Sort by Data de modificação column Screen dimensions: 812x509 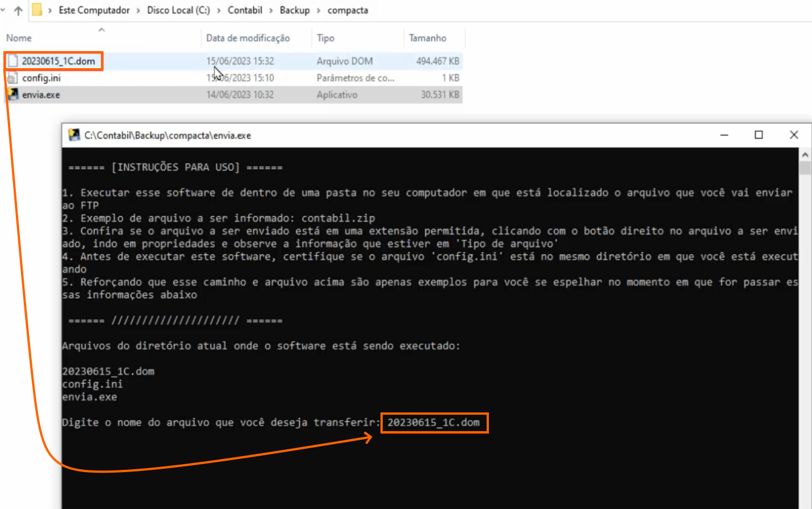[248, 38]
